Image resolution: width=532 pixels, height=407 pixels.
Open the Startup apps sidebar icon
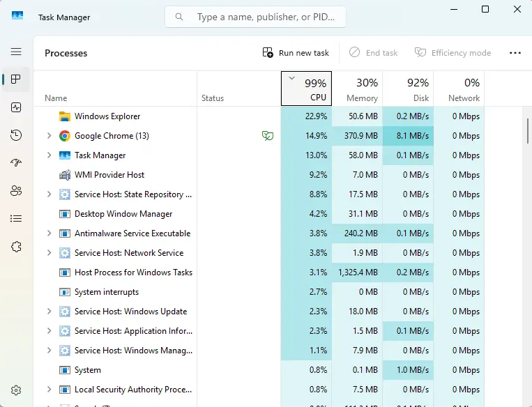16,163
